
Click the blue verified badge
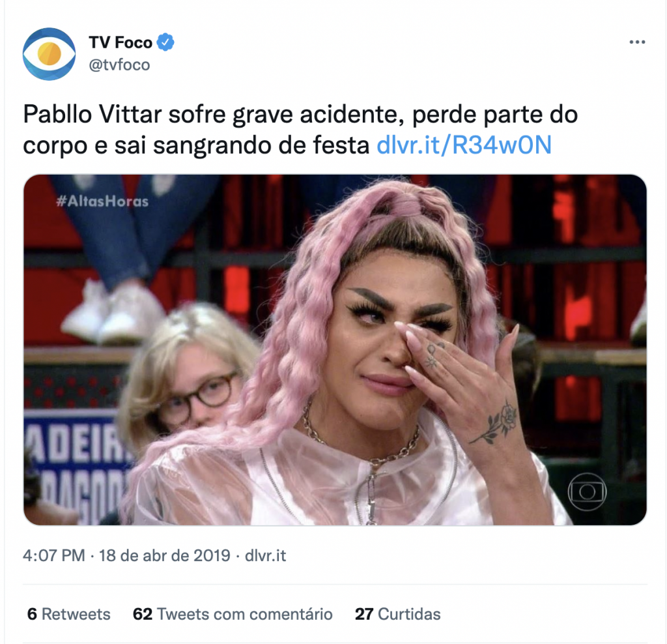(x=165, y=42)
